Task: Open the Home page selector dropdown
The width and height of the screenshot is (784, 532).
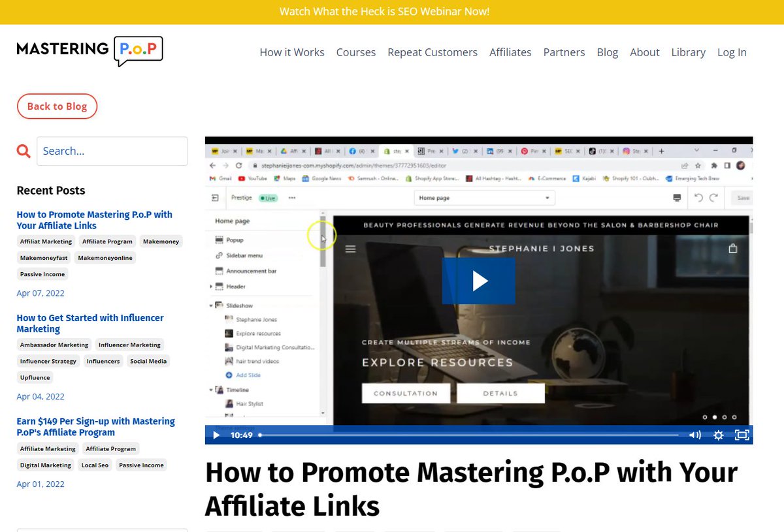Action: [484, 198]
